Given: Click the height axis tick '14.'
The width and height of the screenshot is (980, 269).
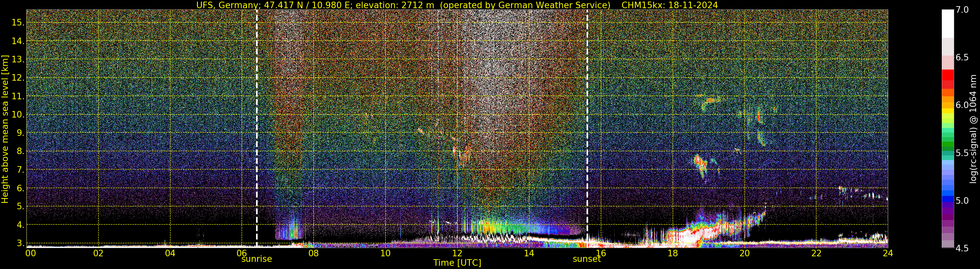Looking at the screenshot, I should click(18, 41).
